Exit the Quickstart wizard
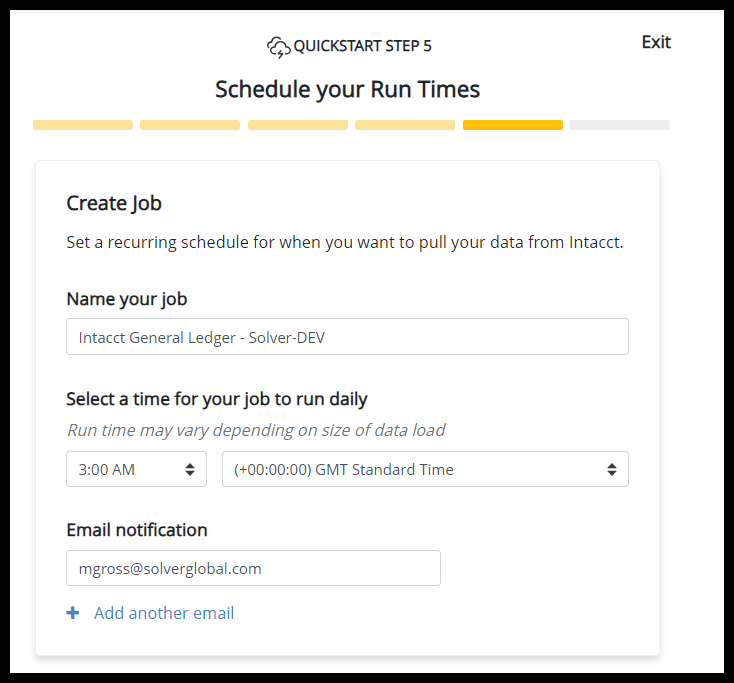This screenshot has width=734, height=683. click(x=656, y=42)
